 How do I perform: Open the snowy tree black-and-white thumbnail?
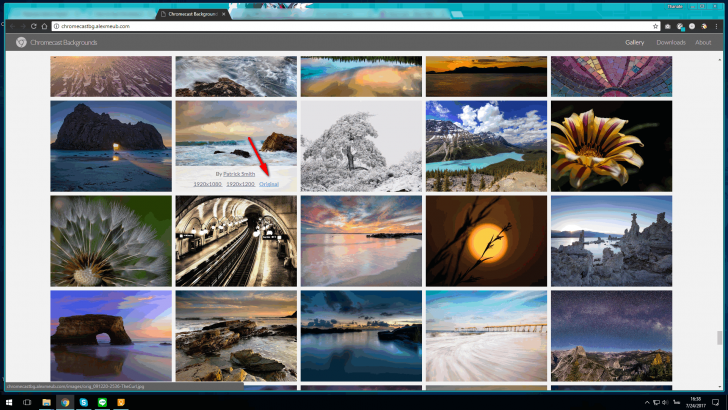(x=361, y=146)
